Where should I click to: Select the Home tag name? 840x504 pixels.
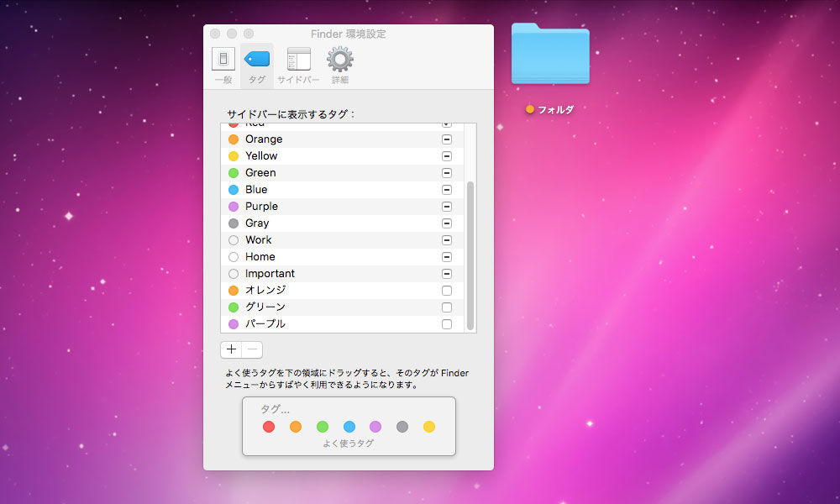[x=260, y=257]
